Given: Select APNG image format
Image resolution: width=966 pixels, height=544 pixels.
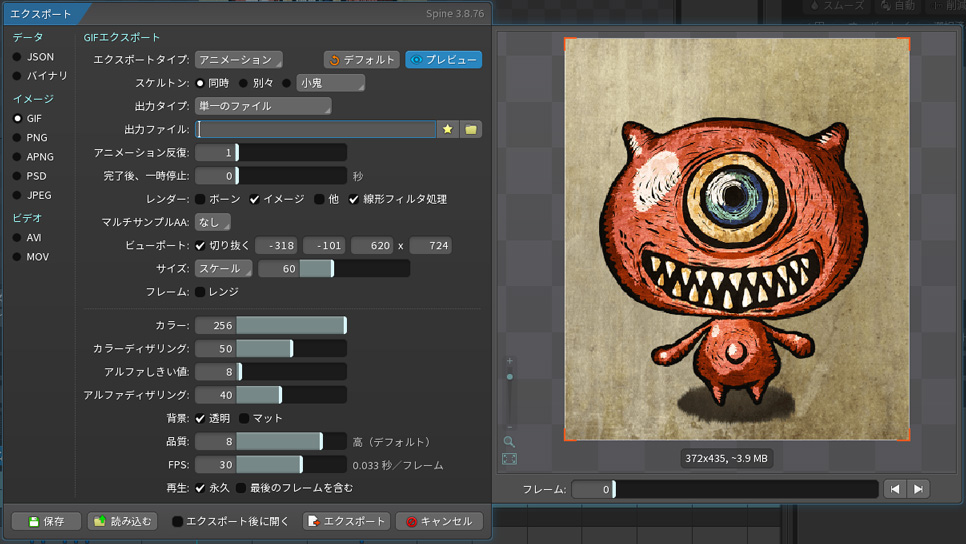Looking at the screenshot, I should 33,156.
